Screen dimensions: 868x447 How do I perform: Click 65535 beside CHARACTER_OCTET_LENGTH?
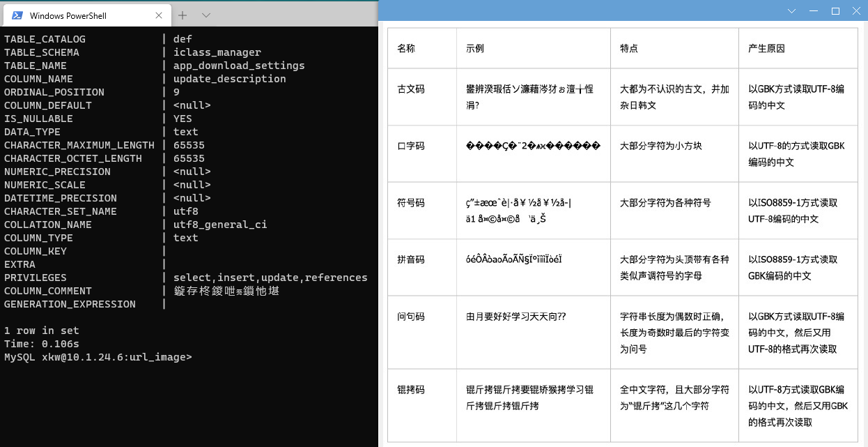coord(189,158)
